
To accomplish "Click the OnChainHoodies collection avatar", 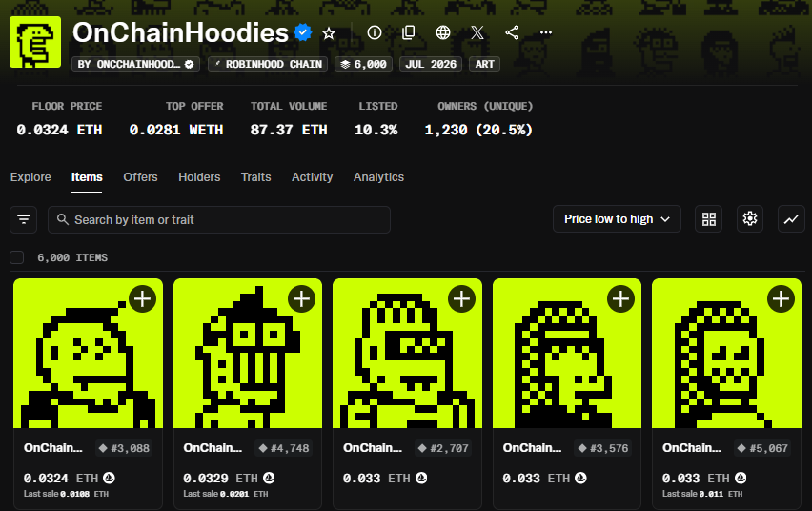I will (35, 42).
